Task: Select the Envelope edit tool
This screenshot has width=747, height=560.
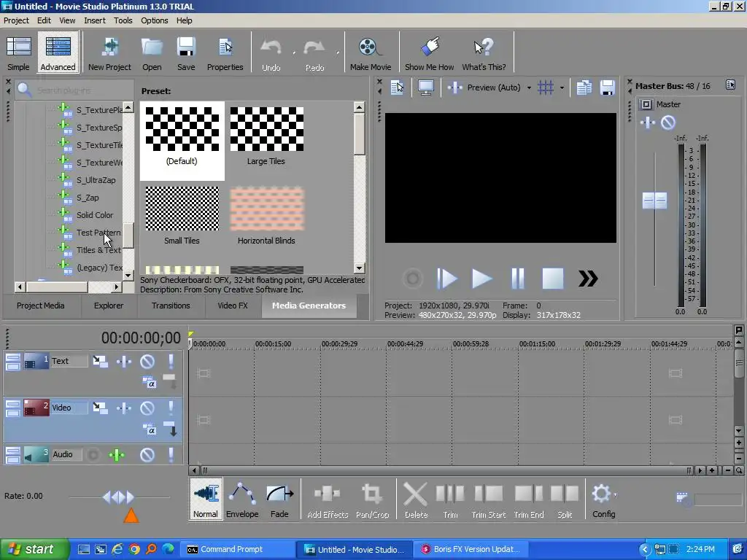Action: click(242, 499)
